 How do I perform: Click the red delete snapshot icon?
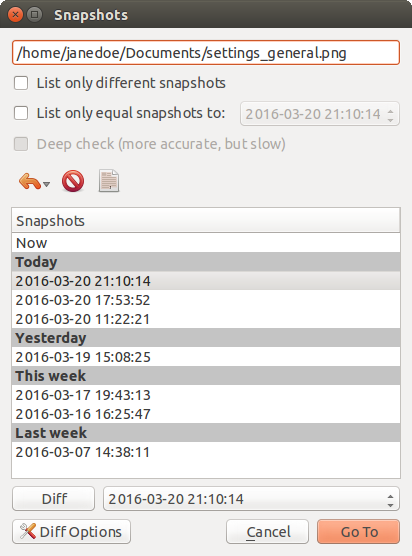(73, 181)
